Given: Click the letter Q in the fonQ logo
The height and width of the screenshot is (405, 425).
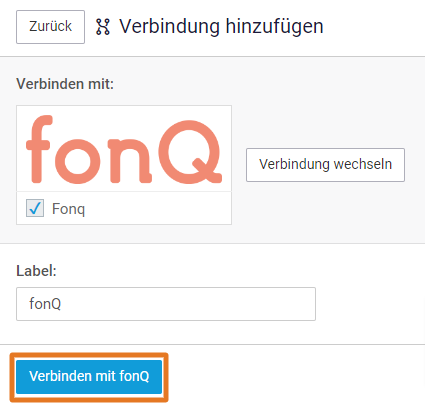Looking at the screenshot, I should coord(190,152).
